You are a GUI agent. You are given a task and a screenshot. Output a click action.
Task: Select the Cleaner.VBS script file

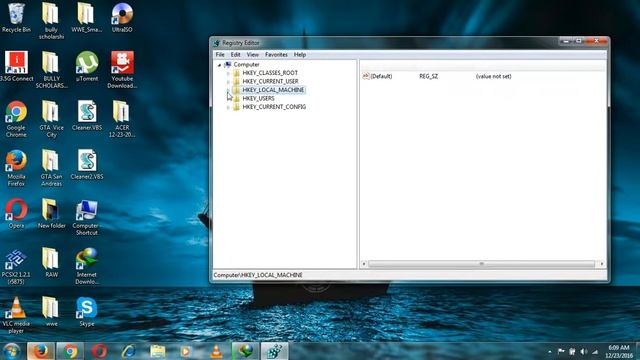pos(87,116)
